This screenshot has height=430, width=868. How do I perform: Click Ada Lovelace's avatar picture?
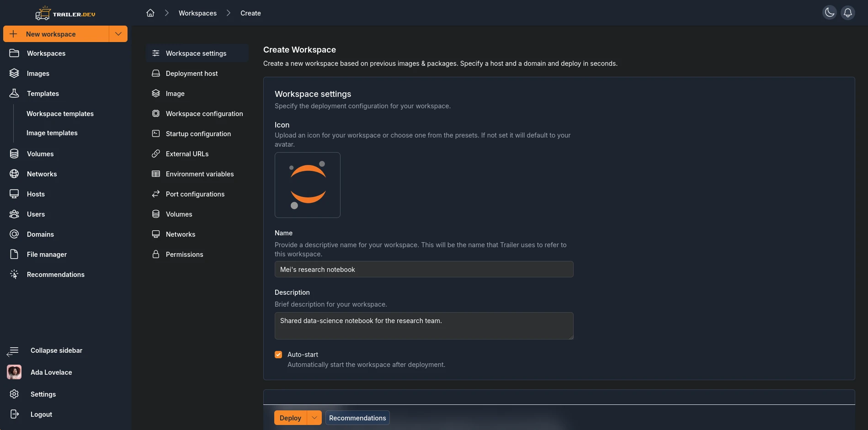pyautogui.click(x=14, y=372)
